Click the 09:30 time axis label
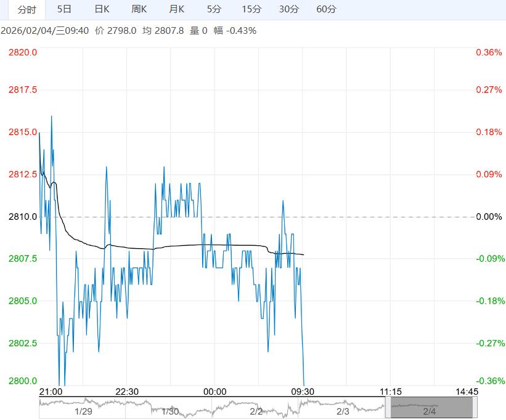Screen dimensions: 506x420 302,392
